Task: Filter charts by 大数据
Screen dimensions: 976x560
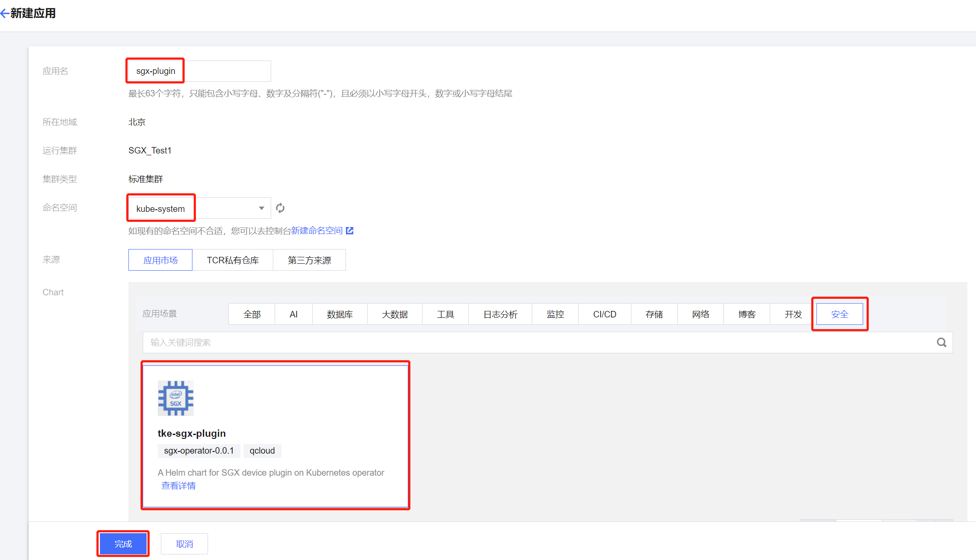Action: point(395,314)
